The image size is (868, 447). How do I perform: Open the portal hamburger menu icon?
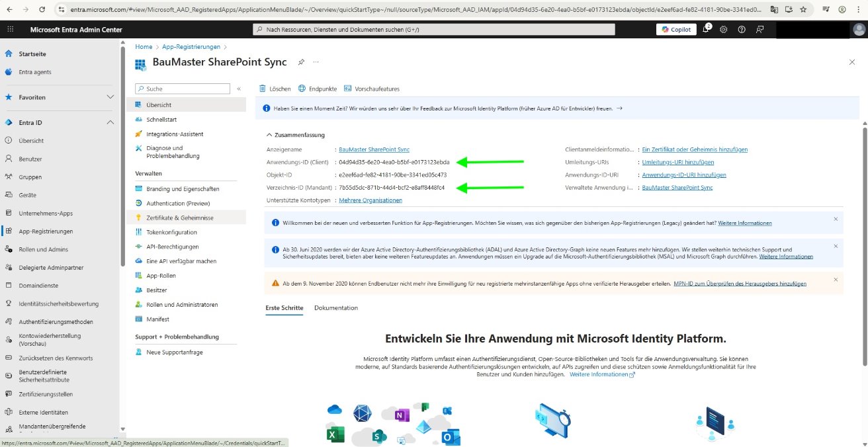pyautogui.click(x=10, y=29)
